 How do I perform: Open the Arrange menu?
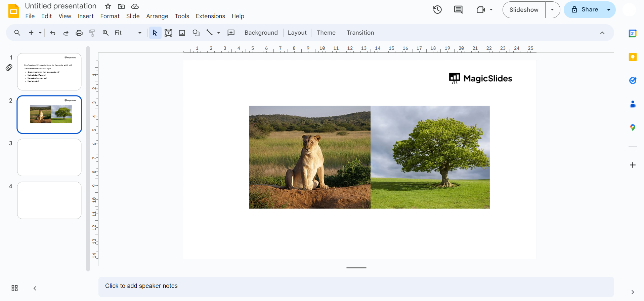click(x=157, y=16)
